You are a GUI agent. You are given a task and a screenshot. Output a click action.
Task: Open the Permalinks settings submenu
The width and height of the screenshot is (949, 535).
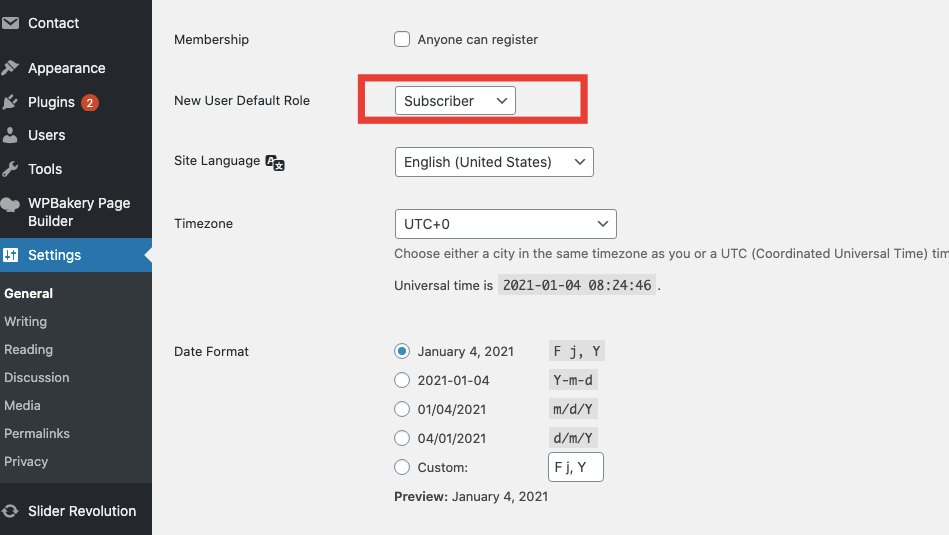37,434
